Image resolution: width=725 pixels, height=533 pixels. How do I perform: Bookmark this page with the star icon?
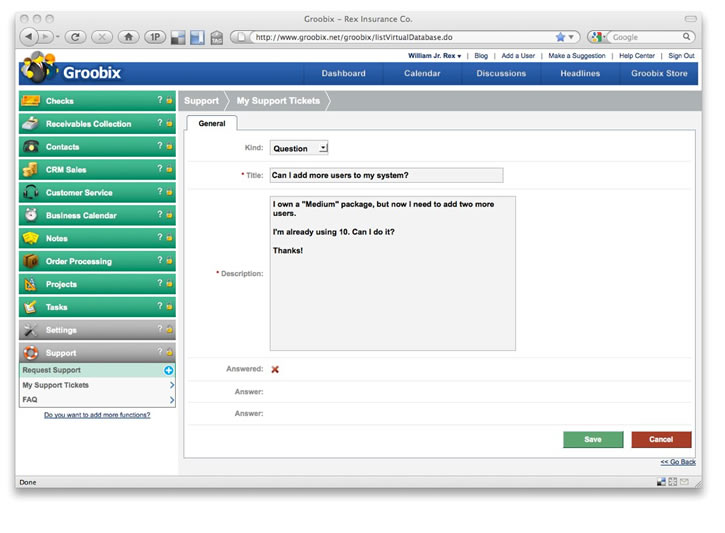coord(560,37)
